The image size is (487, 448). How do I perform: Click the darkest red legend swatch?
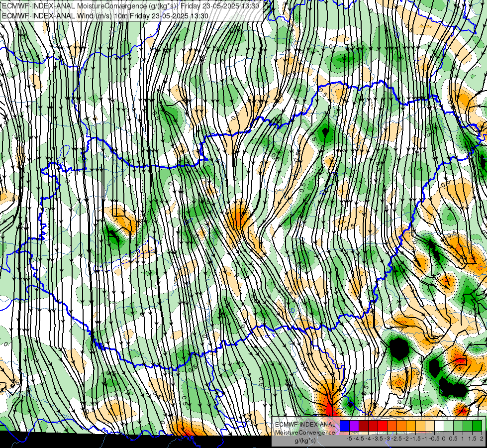point(364,426)
